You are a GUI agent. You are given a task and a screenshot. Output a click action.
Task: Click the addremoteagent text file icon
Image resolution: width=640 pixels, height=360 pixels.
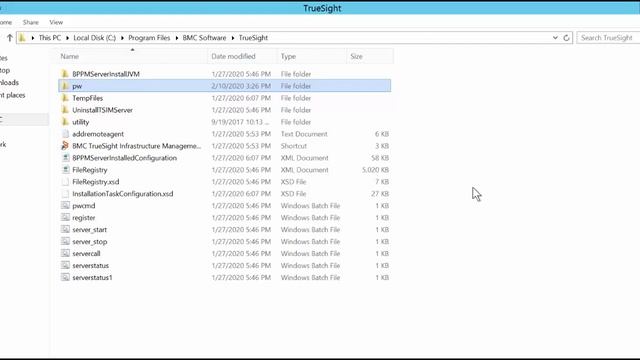[65, 134]
